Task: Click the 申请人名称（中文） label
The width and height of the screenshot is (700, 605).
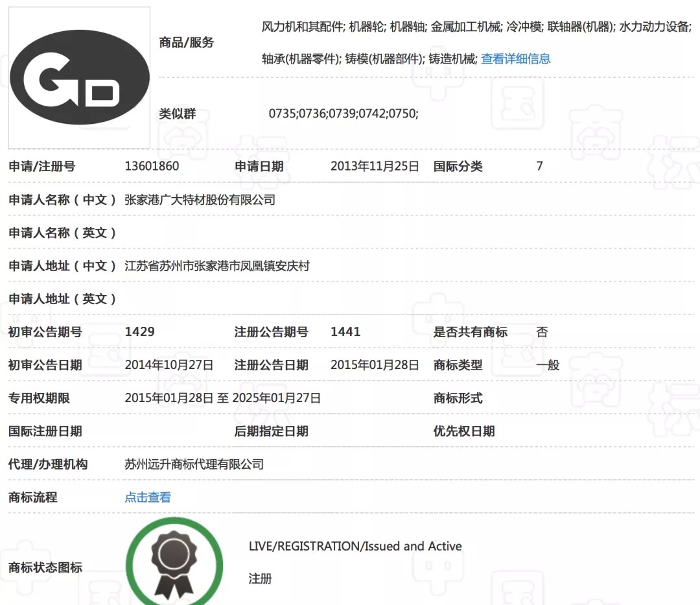Action: [x=62, y=200]
